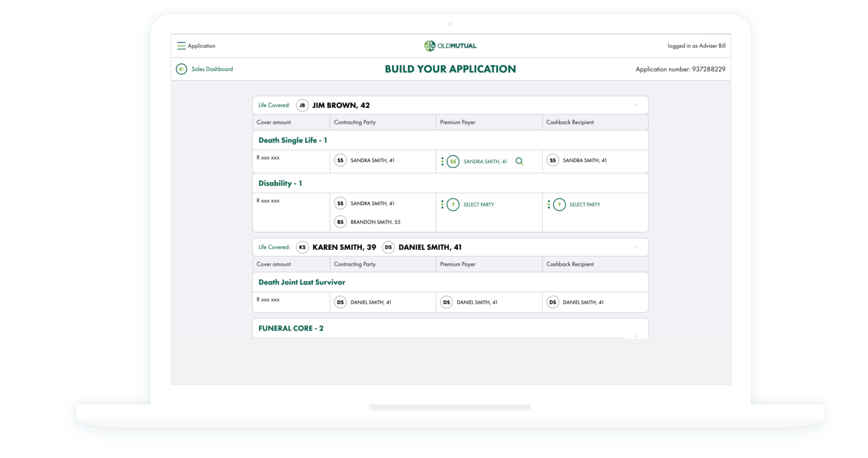The height and width of the screenshot is (458, 868).
Task: Click the Joint Last Survivor R xxx xxx amount
Action: tap(268, 300)
